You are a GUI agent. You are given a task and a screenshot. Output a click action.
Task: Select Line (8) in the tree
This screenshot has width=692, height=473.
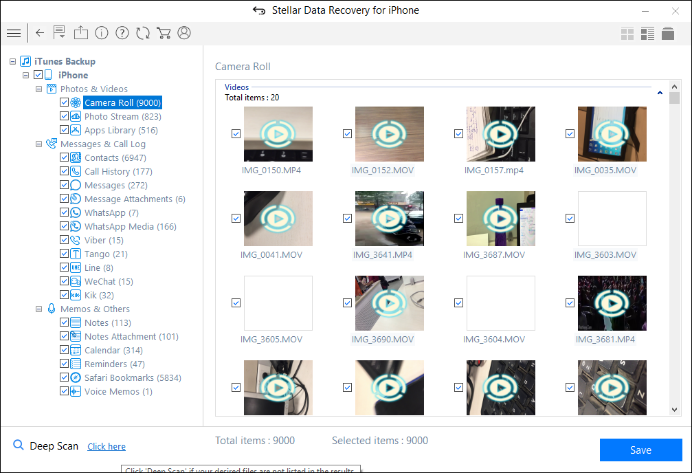pos(99,268)
